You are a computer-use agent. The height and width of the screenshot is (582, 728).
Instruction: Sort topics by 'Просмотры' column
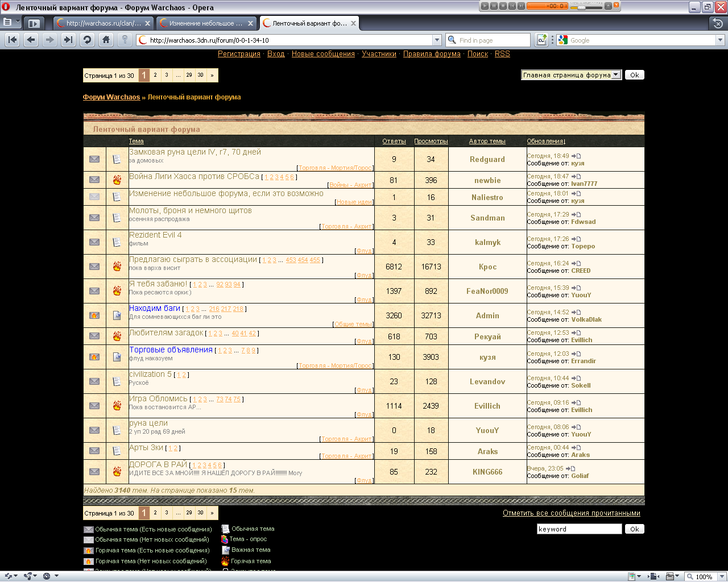coord(431,142)
